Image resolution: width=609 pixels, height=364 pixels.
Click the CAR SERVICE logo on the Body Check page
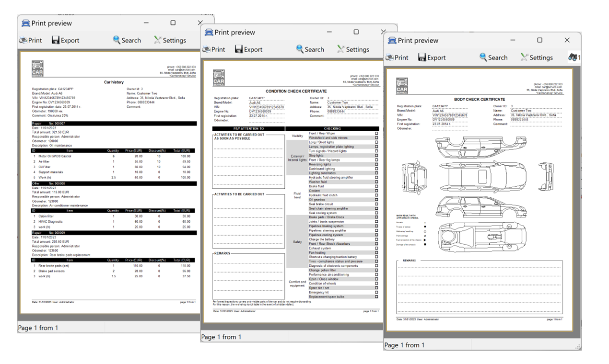pyautogui.click(x=402, y=86)
